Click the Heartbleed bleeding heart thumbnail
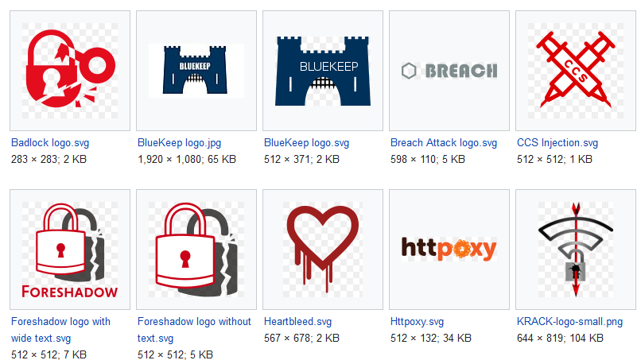The height and width of the screenshot is (364, 641). click(323, 250)
